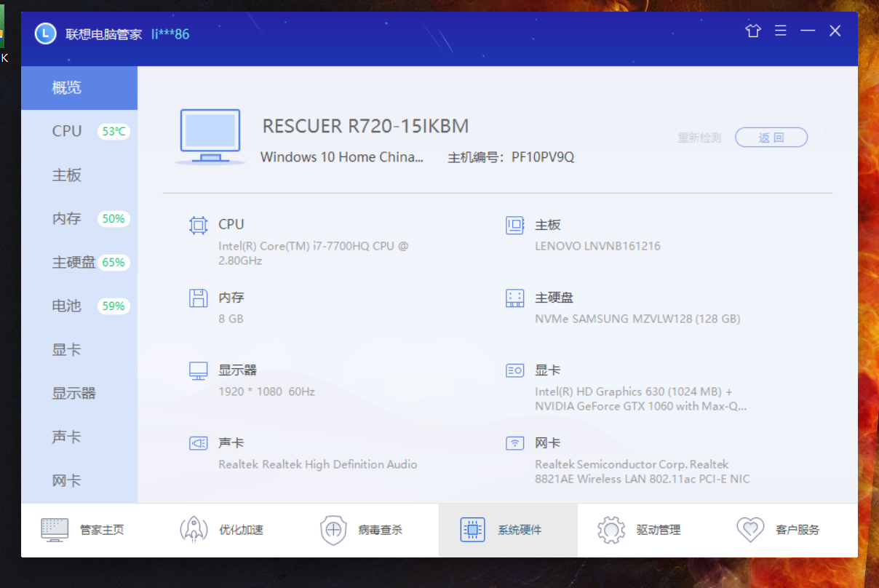This screenshot has width=879, height=588.
Task: Open the 主硬盘 sidebar item
Action: pyautogui.click(x=79, y=263)
